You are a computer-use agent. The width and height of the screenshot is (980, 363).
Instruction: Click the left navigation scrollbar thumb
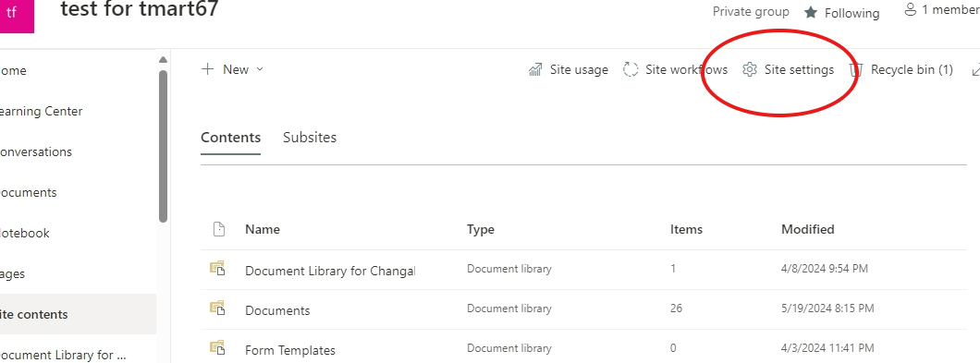coord(163,146)
